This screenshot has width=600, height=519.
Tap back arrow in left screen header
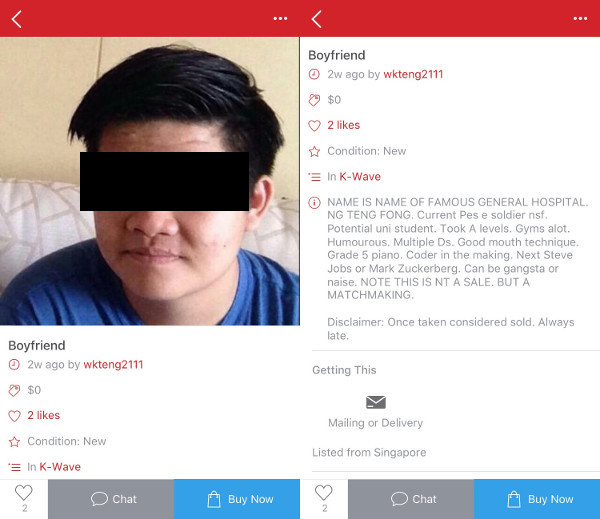click(x=16, y=19)
